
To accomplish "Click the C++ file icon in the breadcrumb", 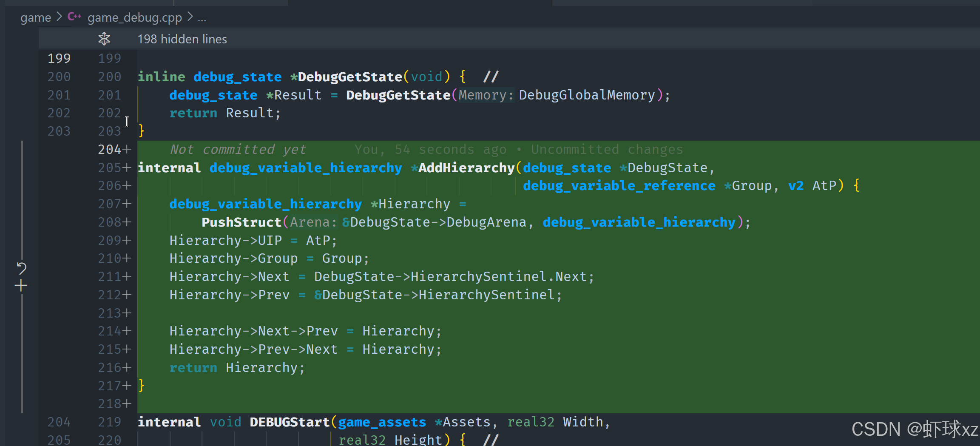I will point(74,17).
